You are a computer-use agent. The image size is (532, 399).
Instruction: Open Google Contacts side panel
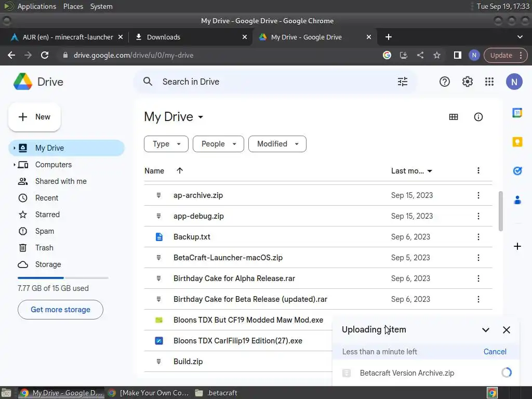coord(517,200)
